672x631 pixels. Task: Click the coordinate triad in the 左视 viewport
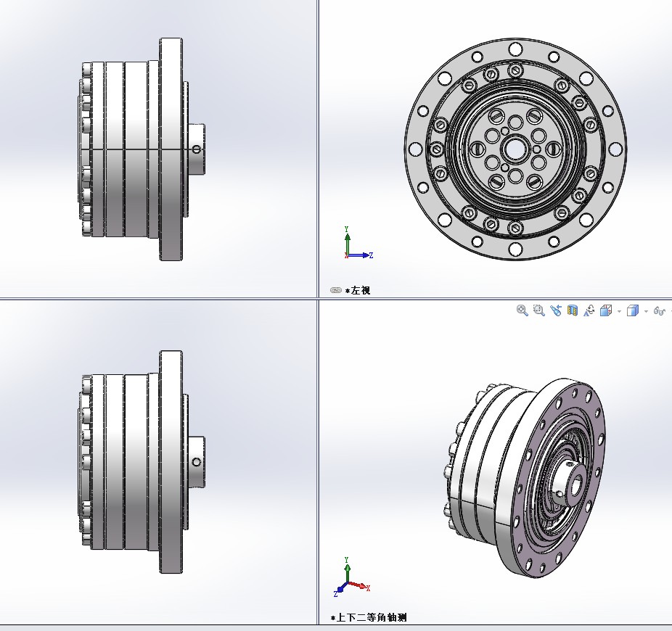[x=358, y=243]
